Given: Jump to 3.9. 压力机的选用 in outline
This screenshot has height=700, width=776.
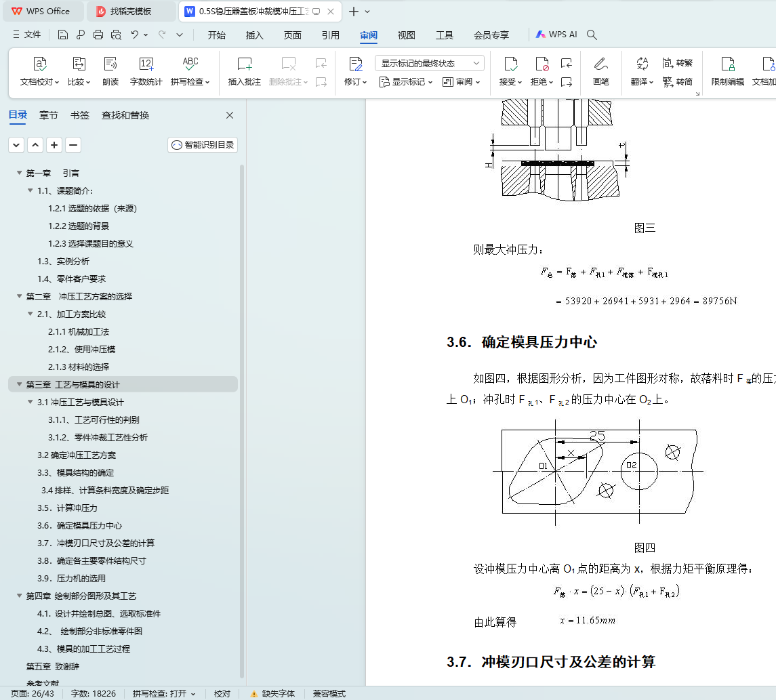Looking at the screenshot, I should point(71,578).
